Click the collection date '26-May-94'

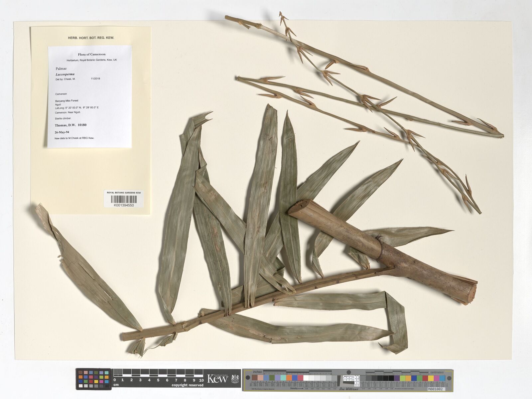tap(62, 132)
